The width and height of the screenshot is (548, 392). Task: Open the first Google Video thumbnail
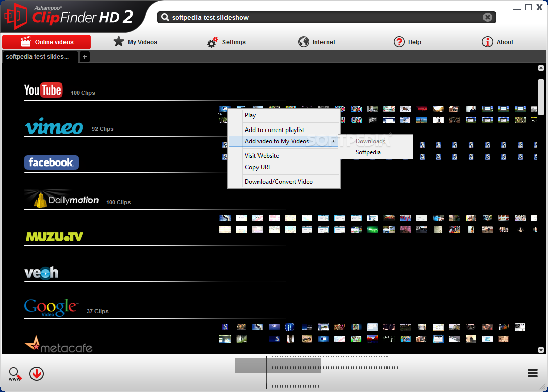tap(224, 327)
